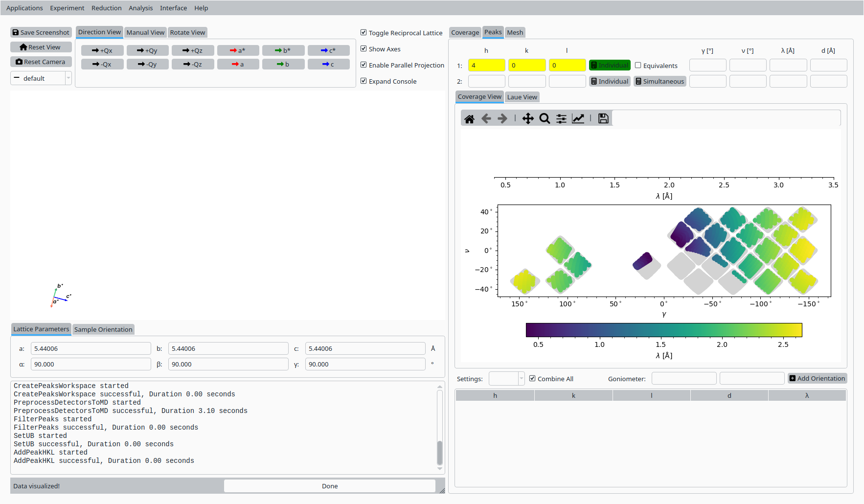
Task: Open the configure subplots sliders icon
Action: 561,119
